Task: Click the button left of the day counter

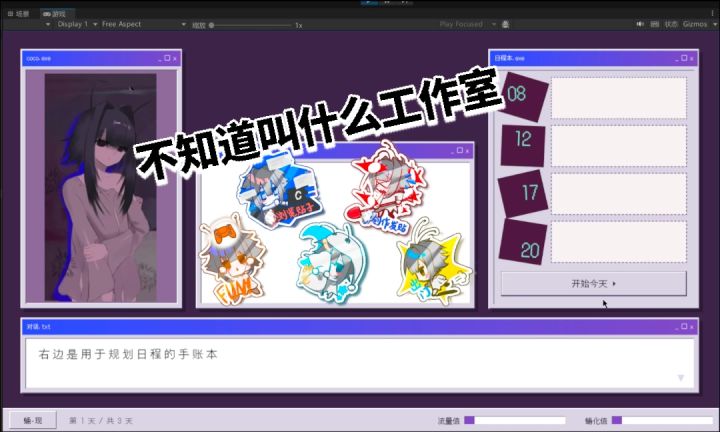Action: coord(33,420)
